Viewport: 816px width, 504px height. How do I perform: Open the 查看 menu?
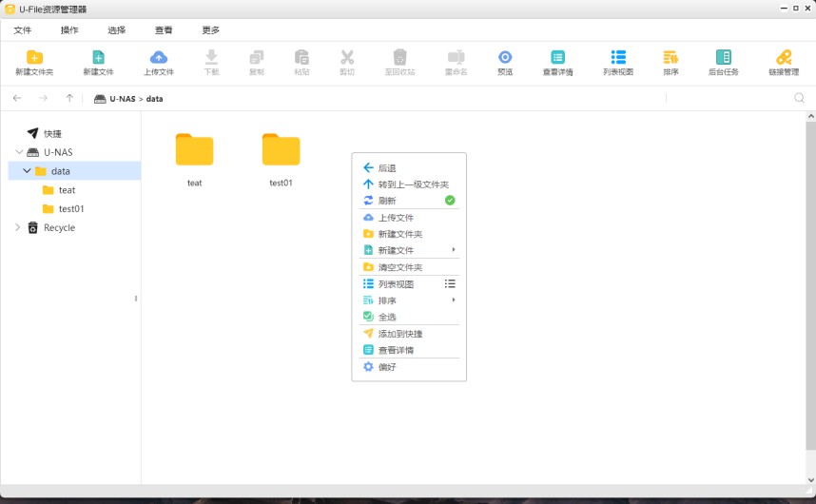[x=164, y=30]
